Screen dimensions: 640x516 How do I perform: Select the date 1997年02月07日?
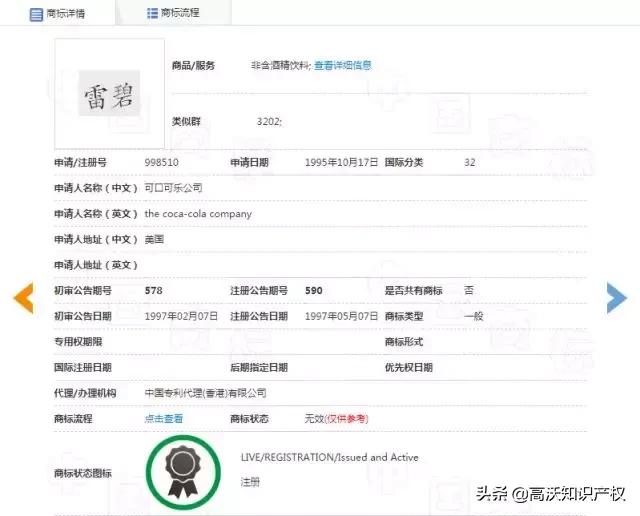click(181, 316)
